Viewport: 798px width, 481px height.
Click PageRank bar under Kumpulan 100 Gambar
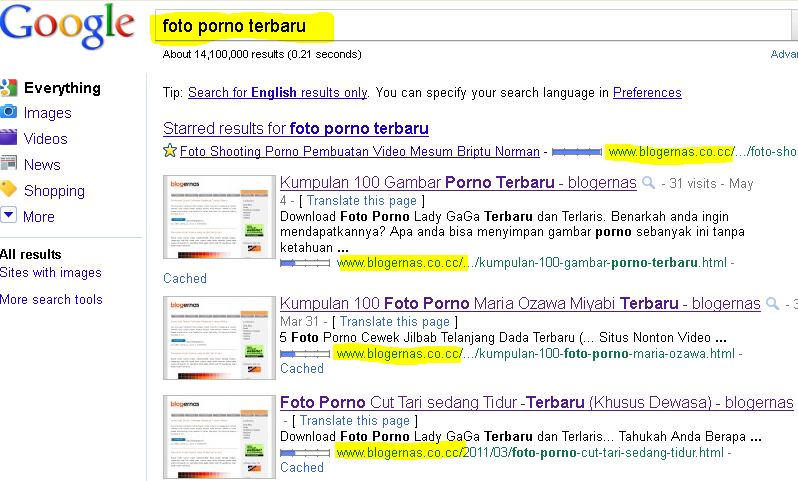point(305,263)
